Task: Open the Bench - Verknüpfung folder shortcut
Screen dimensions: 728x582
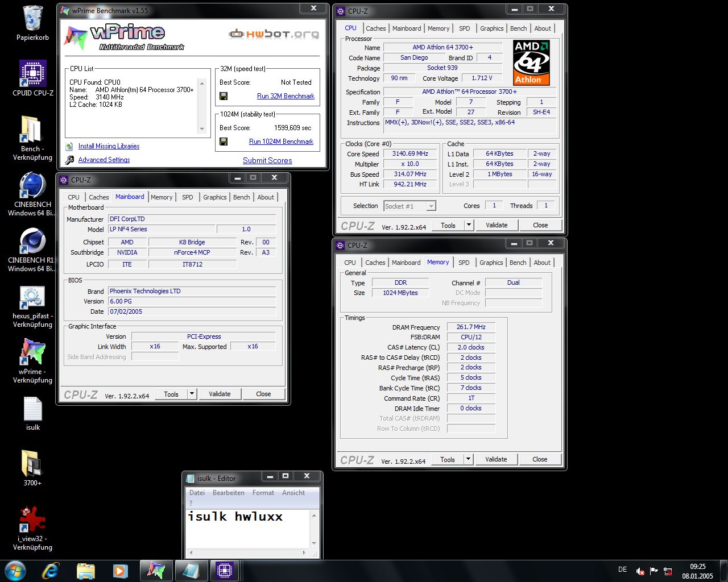Action: click(31, 129)
